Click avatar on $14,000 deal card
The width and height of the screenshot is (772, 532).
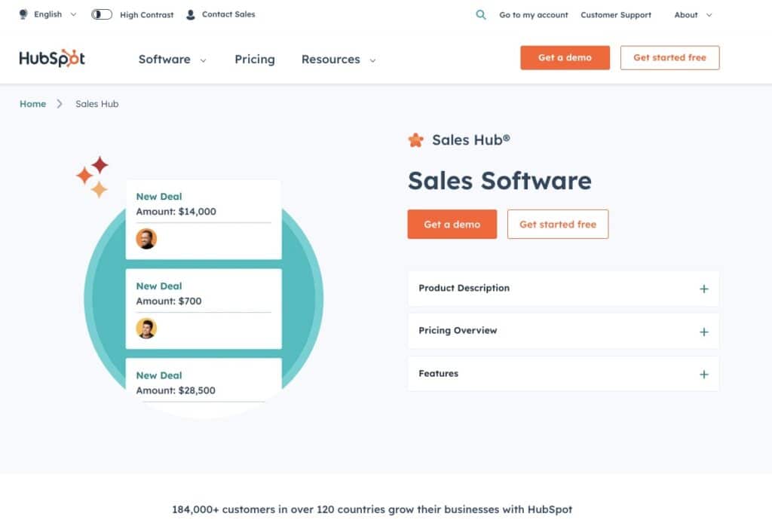click(146, 239)
